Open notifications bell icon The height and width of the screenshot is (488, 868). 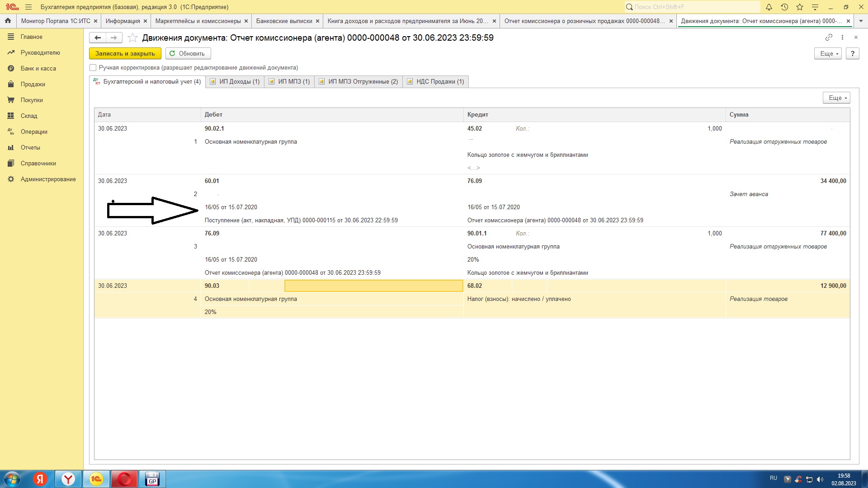click(769, 7)
